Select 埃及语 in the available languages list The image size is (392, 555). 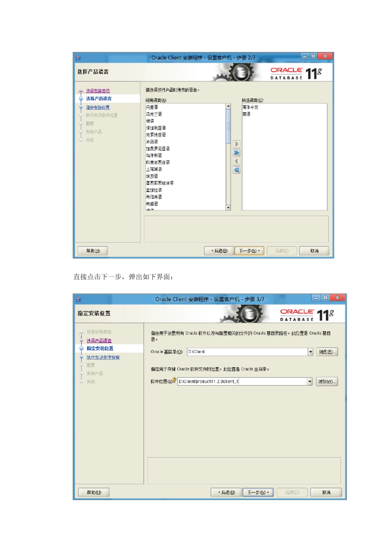click(152, 176)
